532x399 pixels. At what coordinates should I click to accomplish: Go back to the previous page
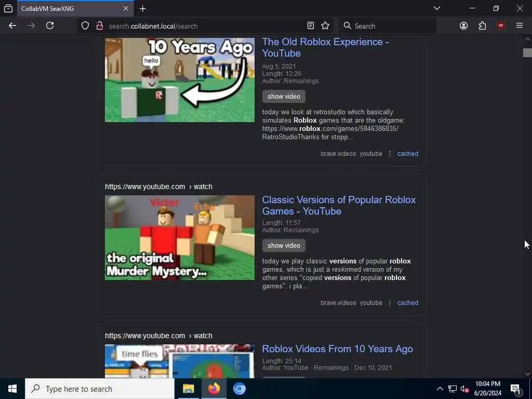pos(12,26)
